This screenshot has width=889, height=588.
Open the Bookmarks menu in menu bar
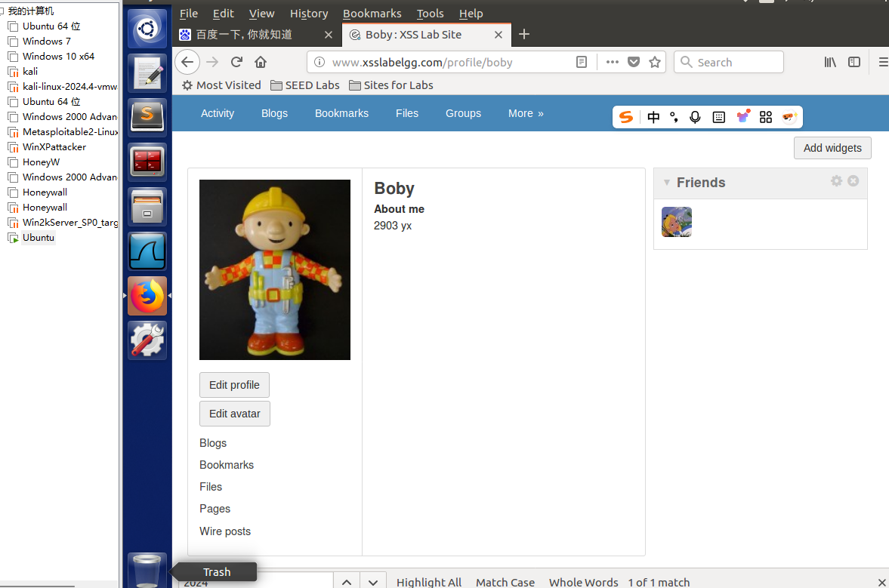[x=372, y=14]
